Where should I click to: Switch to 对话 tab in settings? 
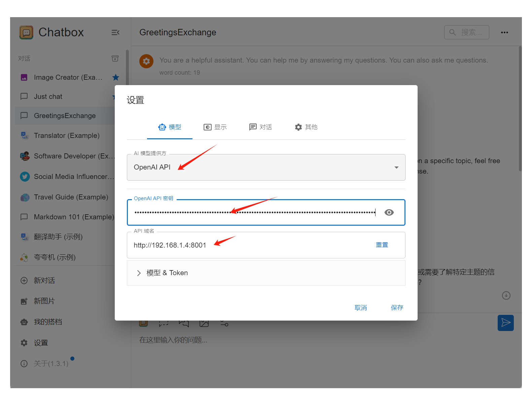pyautogui.click(x=260, y=127)
